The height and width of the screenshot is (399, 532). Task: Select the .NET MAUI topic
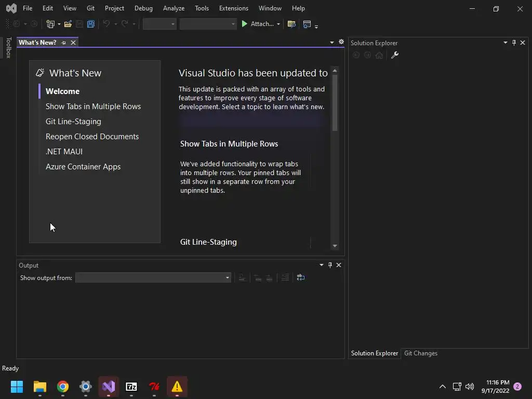(x=64, y=152)
